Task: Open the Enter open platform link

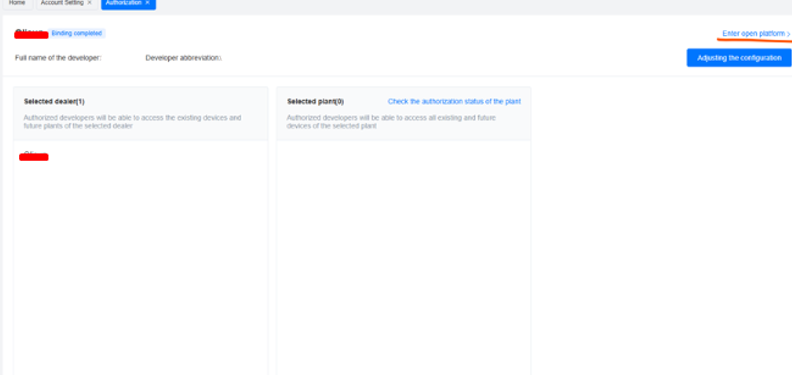Action: point(756,33)
